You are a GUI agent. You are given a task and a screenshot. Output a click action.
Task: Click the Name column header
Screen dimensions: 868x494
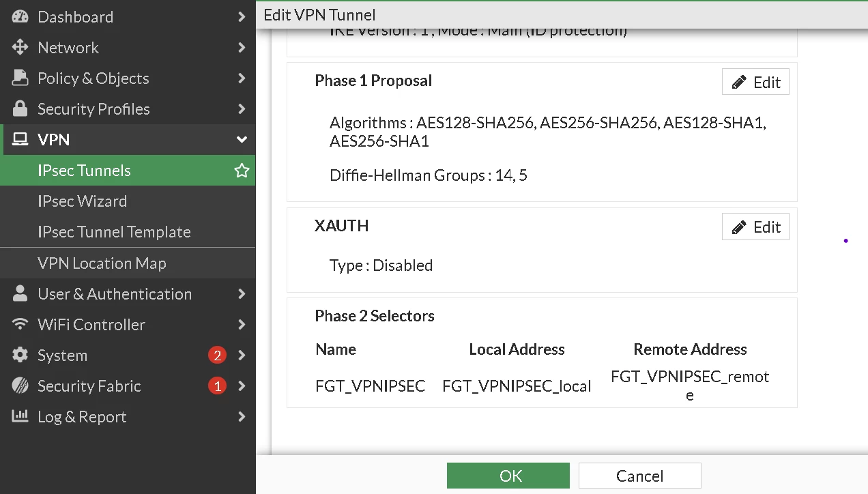336,349
